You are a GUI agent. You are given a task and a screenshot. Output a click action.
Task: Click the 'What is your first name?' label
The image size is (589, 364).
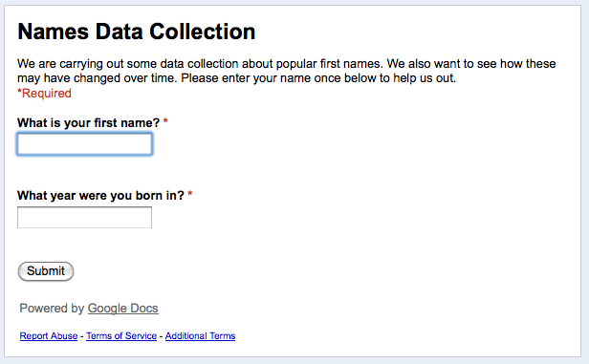(89, 122)
